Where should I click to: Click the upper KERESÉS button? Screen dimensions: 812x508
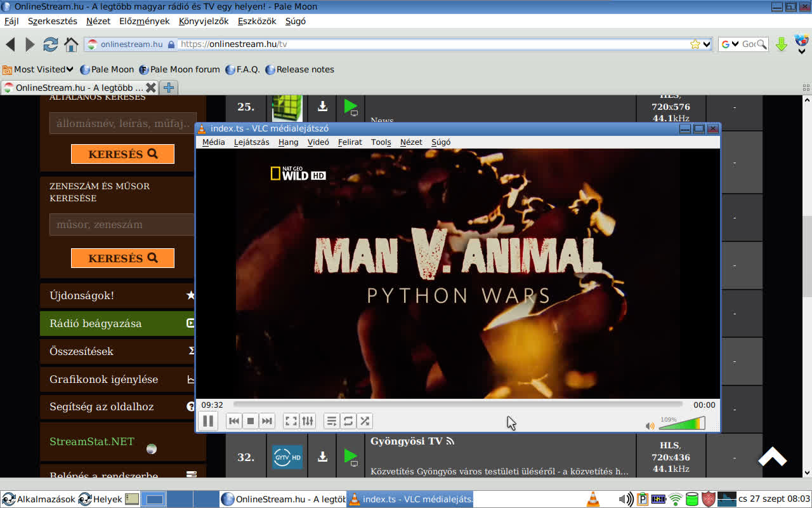pos(122,154)
